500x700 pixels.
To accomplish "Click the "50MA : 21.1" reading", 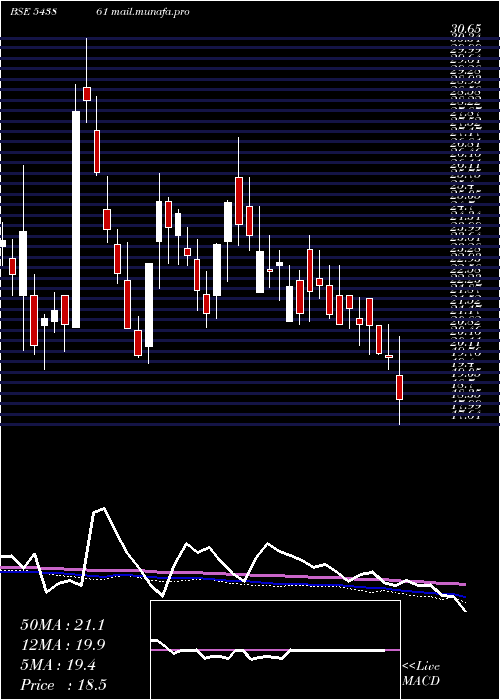I will tap(62, 625).
